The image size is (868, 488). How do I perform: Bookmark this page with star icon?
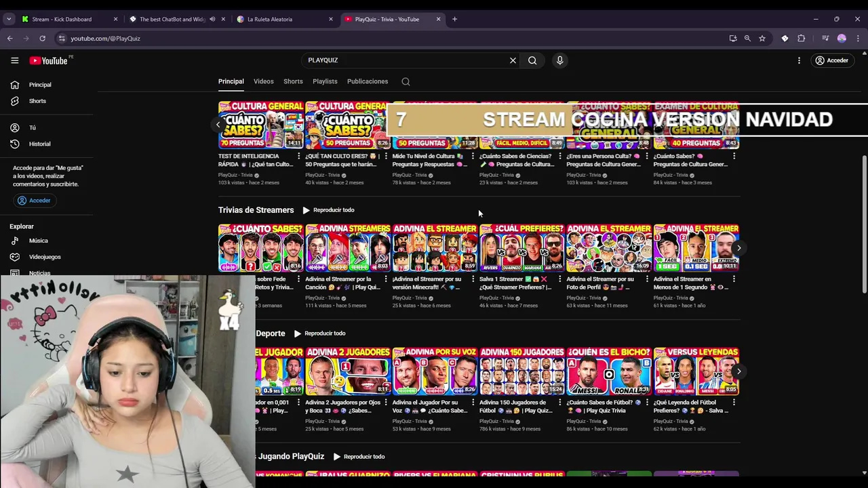point(762,39)
